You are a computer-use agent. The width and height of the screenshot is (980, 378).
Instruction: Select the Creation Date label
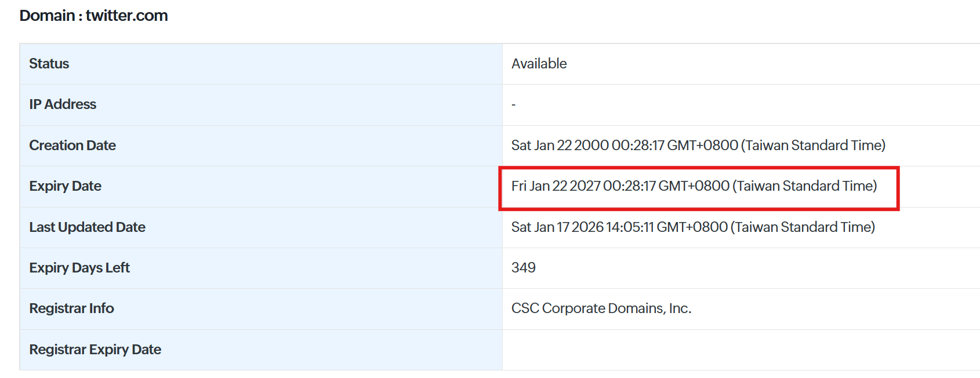pos(72,146)
